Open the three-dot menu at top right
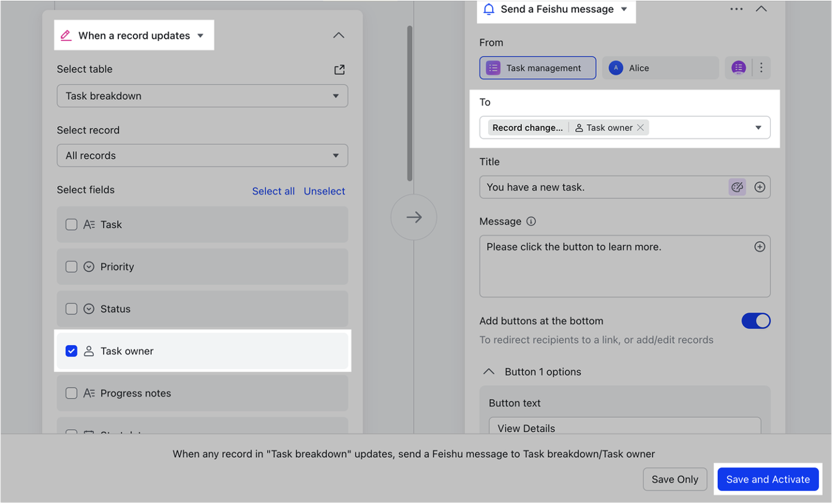The height and width of the screenshot is (504, 832). pyautogui.click(x=736, y=9)
